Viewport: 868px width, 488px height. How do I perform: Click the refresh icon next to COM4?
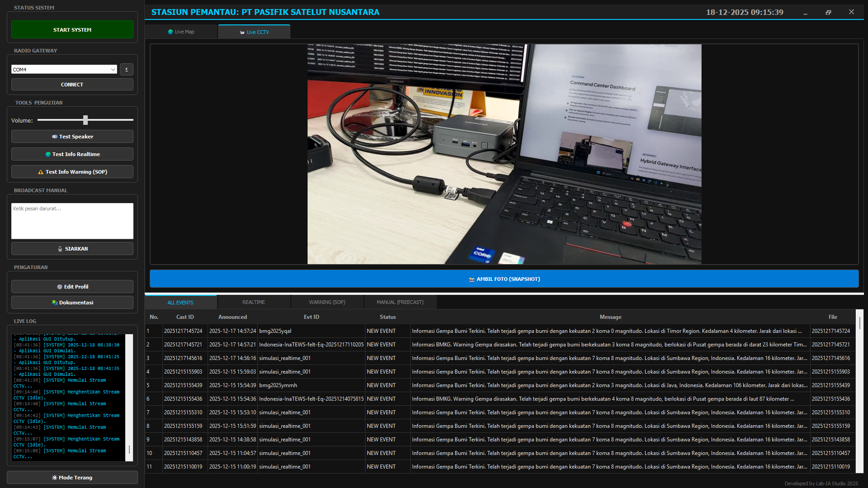127,69
